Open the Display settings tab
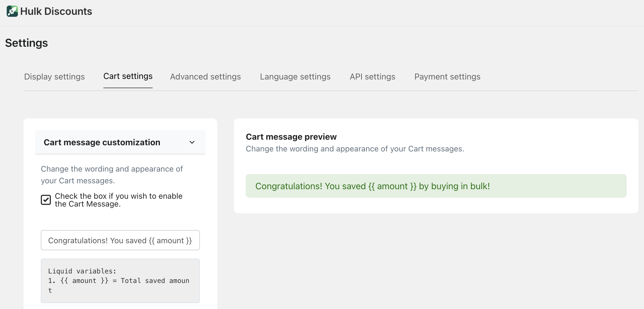The width and height of the screenshot is (644, 309). tap(54, 76)
